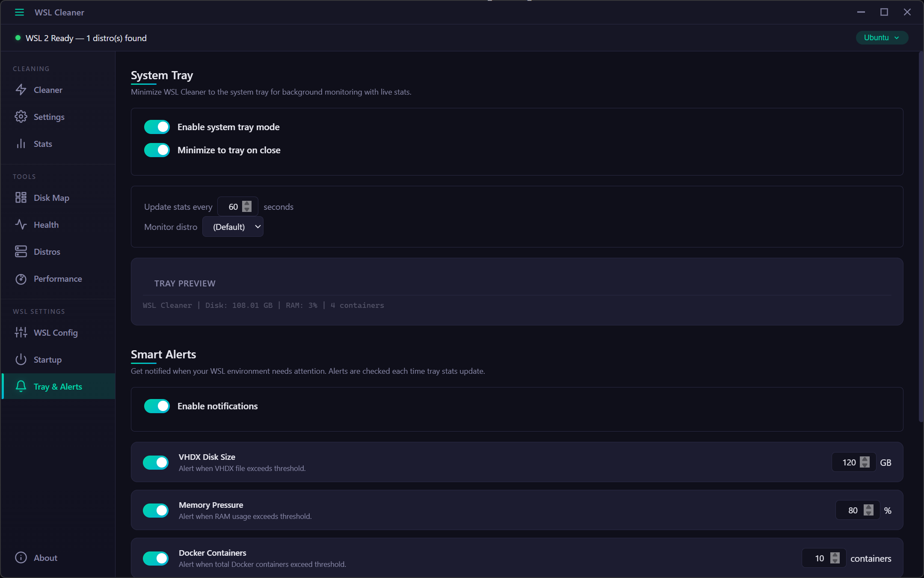Open the WSL Config section
The width and height of the screenshot is (924, 578).
coord(56,333)
